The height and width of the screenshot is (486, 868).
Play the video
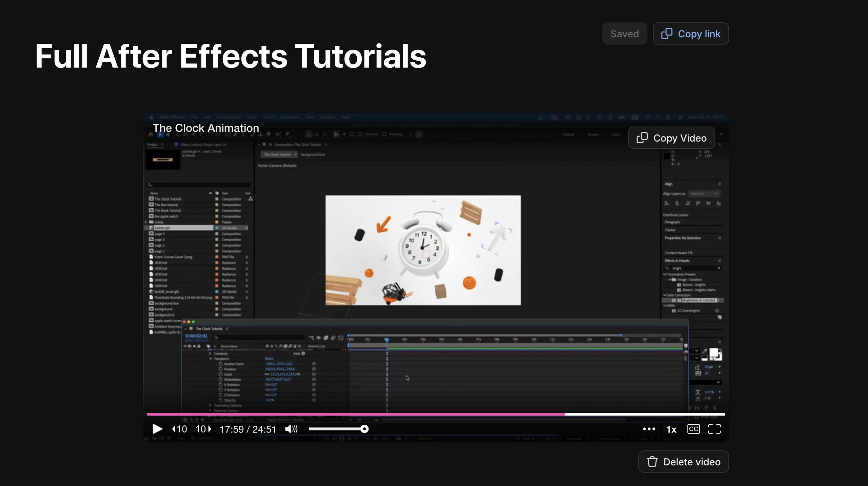(157, 429)
